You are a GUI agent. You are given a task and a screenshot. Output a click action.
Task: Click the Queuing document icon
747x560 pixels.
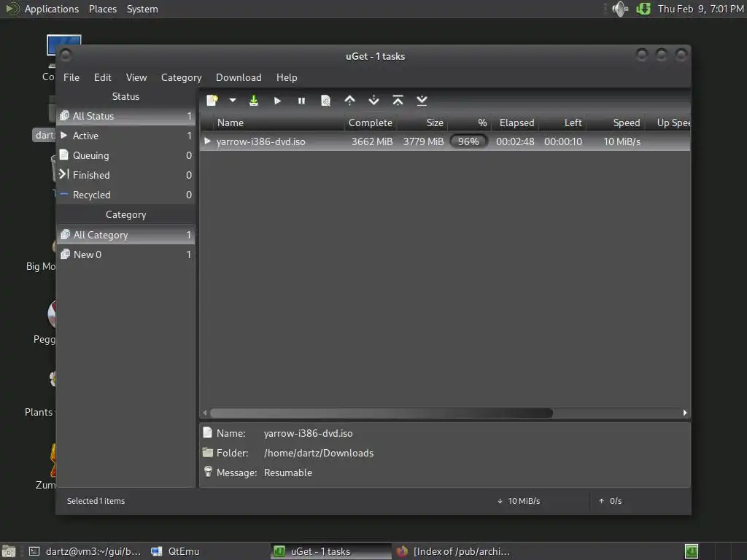click(x=64, y=155)
